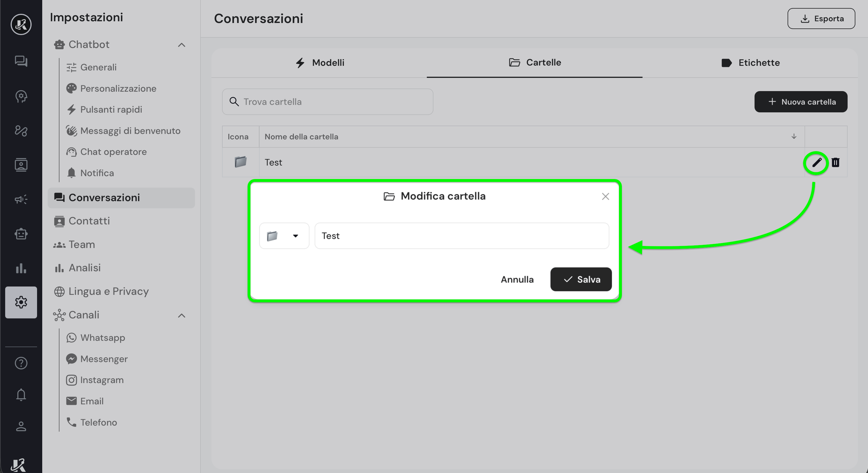Click the Salva button
The width and height of the screenshot is (868, 473).
coord(581,279)
